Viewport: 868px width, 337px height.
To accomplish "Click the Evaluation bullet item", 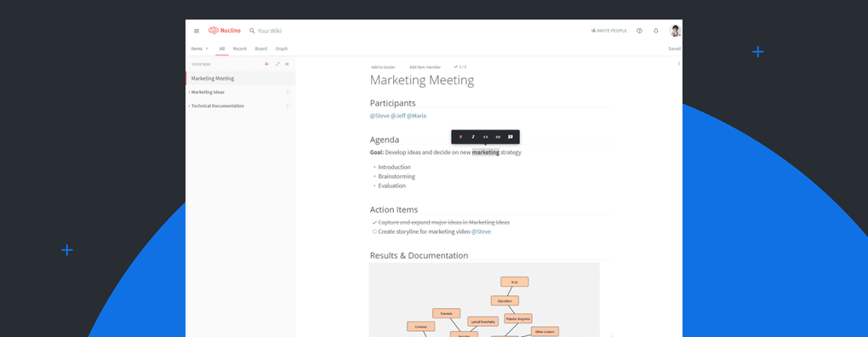I will tap(392, 186).
